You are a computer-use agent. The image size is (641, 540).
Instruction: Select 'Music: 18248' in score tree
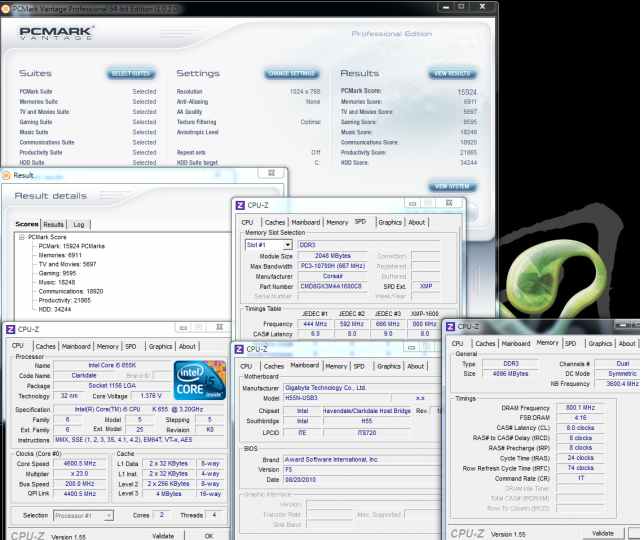pyautogui.click(x=57, y=282)
